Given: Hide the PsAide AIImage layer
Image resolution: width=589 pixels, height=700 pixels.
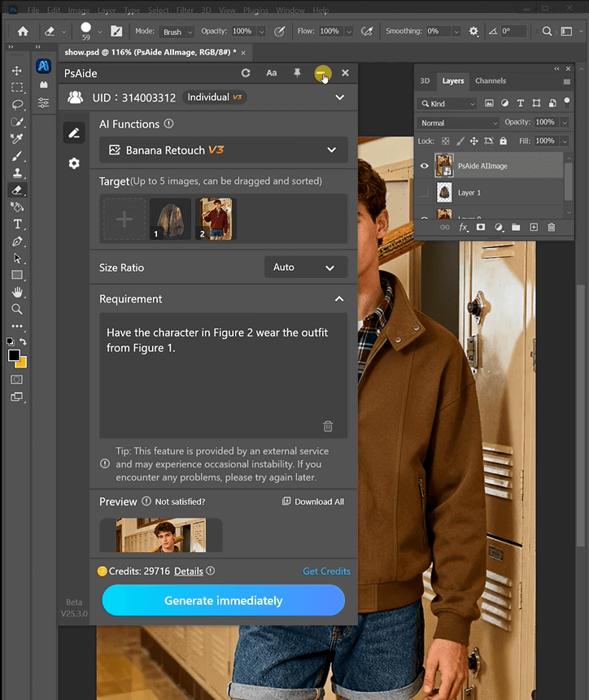Looking at the screenshot, I should click(x=423, y=165).
